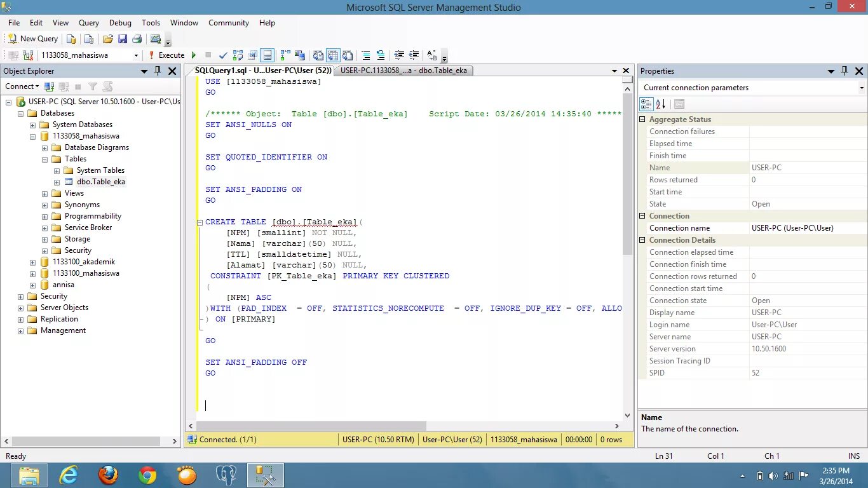Switch to the dbo.Table_eka designer tab
This screenshot has height=488, width=868.
click(403, 71)
